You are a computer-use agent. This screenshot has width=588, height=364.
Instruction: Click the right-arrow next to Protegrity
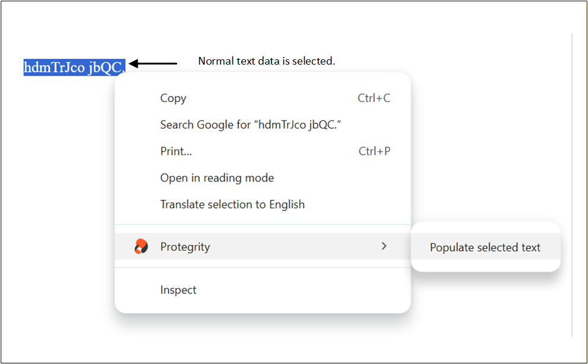[384, 246]
